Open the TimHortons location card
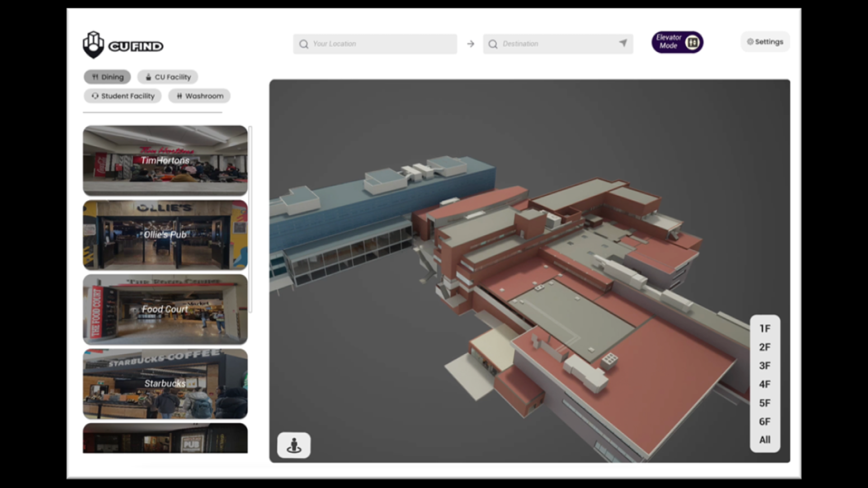 (165, 160)
